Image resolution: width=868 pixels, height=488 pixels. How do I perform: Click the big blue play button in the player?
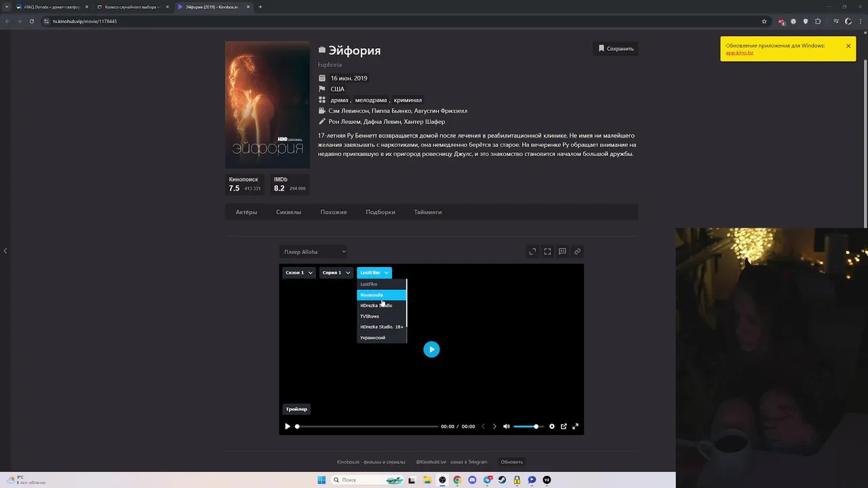pos(431,349)
